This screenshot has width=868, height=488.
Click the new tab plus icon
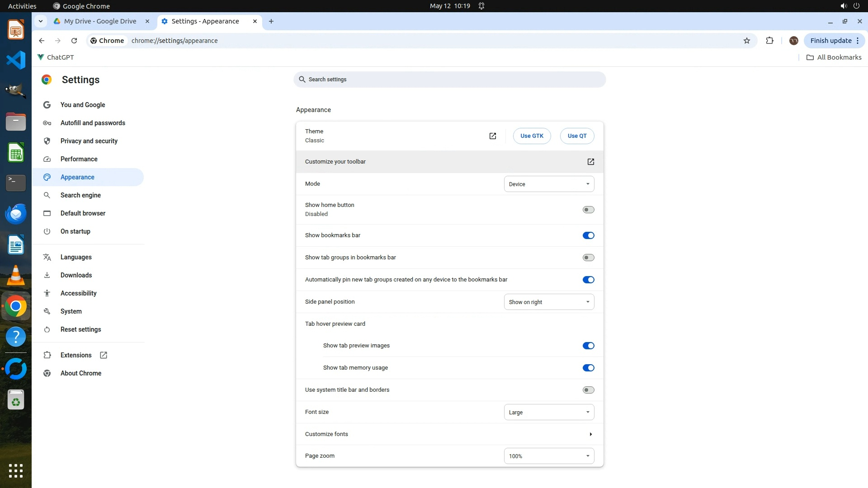tap(271, 21)
